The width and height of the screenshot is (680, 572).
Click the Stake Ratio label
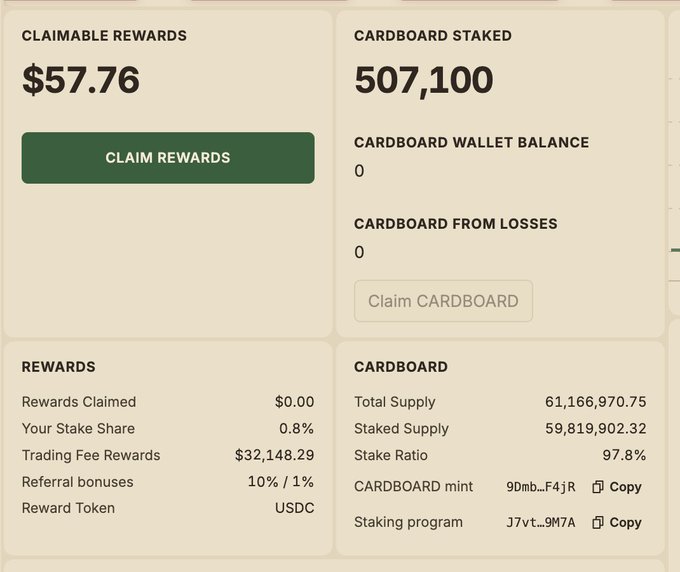click(391, 455)
